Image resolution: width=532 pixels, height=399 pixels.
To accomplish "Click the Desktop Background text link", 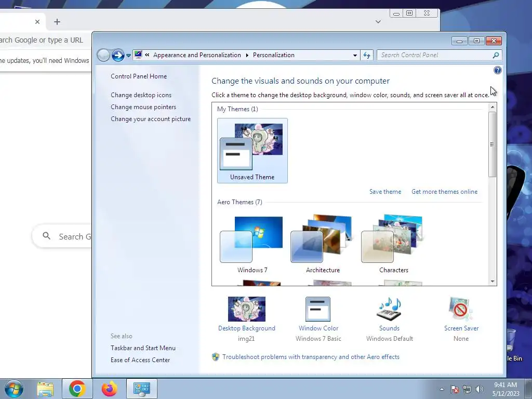I will coord(247,328).
